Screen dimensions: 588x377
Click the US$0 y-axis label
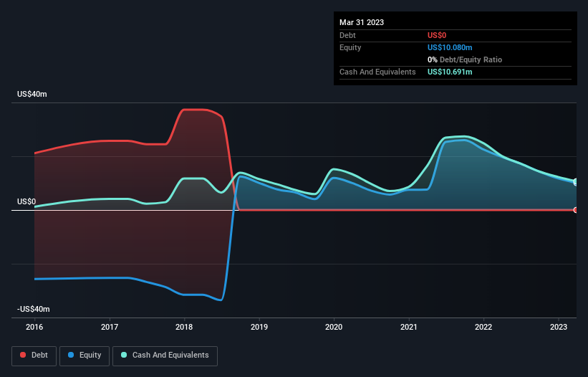click(x=26, y=202)
